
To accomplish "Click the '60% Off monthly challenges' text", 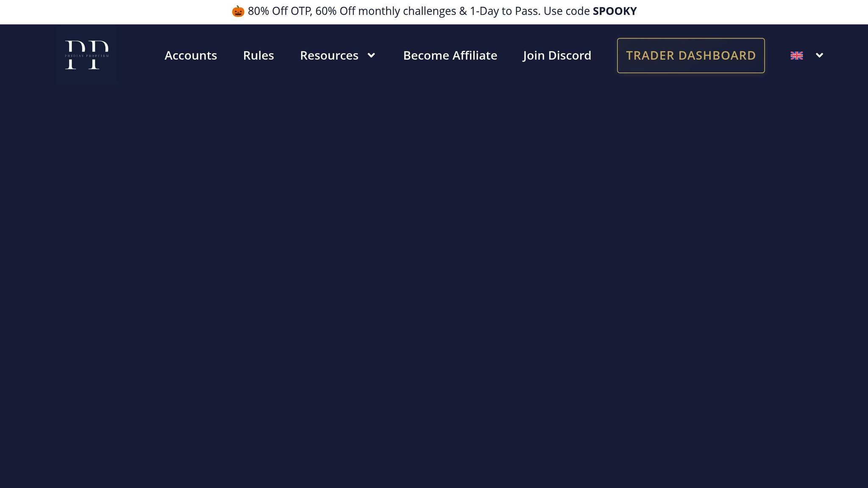I will tap(385, 11).
